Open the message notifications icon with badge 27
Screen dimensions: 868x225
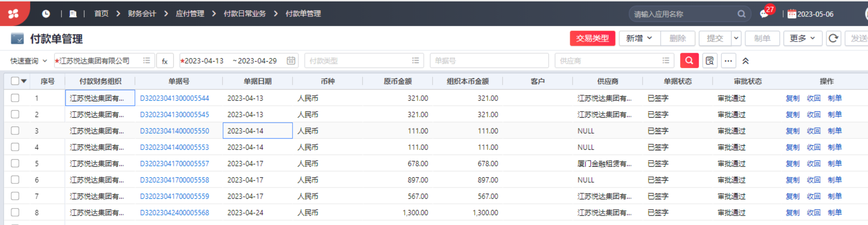tap(764, 14)
